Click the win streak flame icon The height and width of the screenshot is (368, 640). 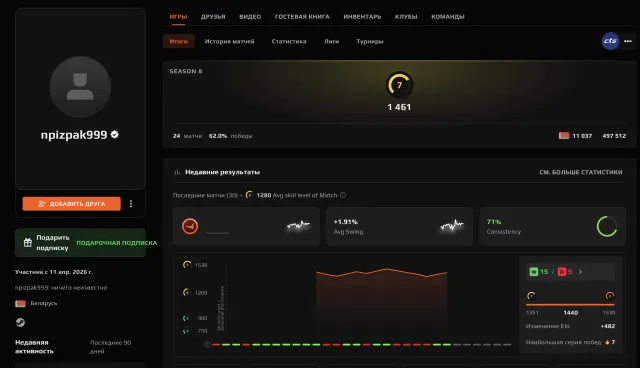[x=607, y=342]
